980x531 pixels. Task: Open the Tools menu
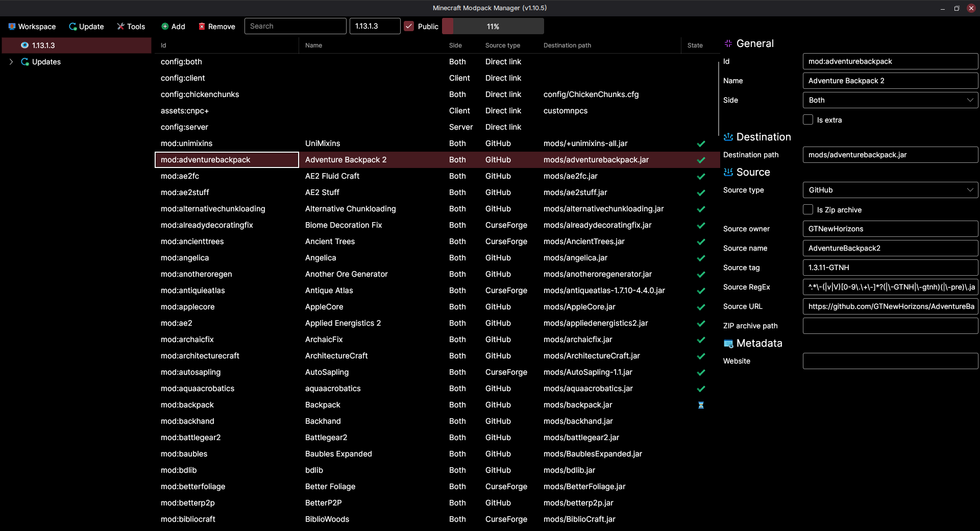(x=131, y=27)
